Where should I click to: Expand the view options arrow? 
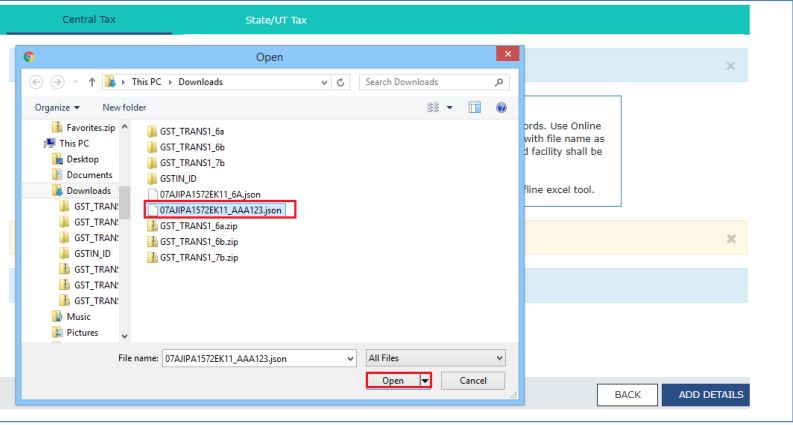pos(450,108)
